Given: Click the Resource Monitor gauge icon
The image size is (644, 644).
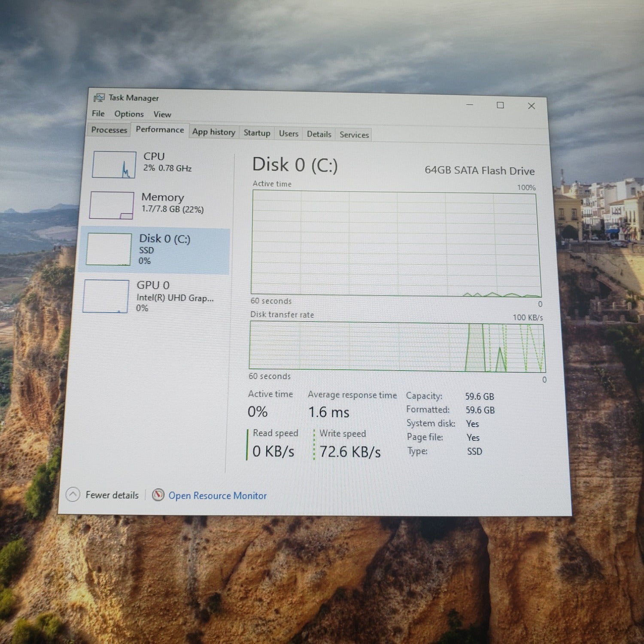Looking at the screenshot, I should 158,495.
